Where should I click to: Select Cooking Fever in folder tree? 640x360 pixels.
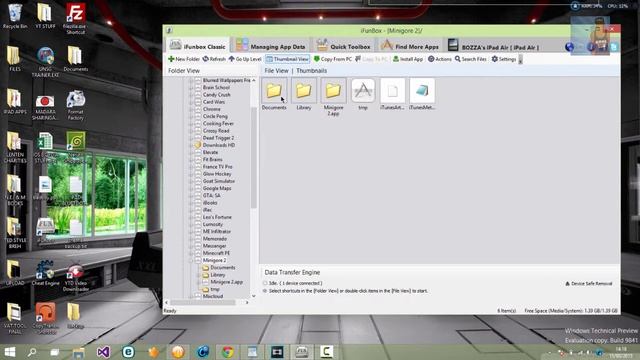(218, 124)
